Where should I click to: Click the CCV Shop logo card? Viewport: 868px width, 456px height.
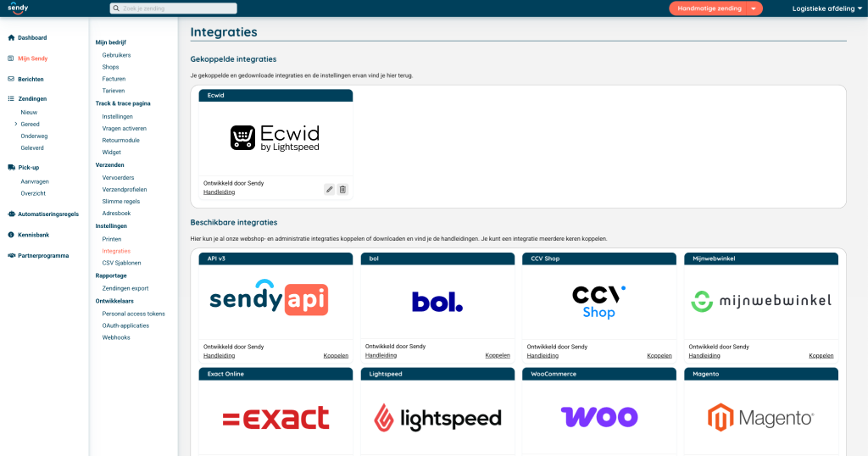[598, 302]
